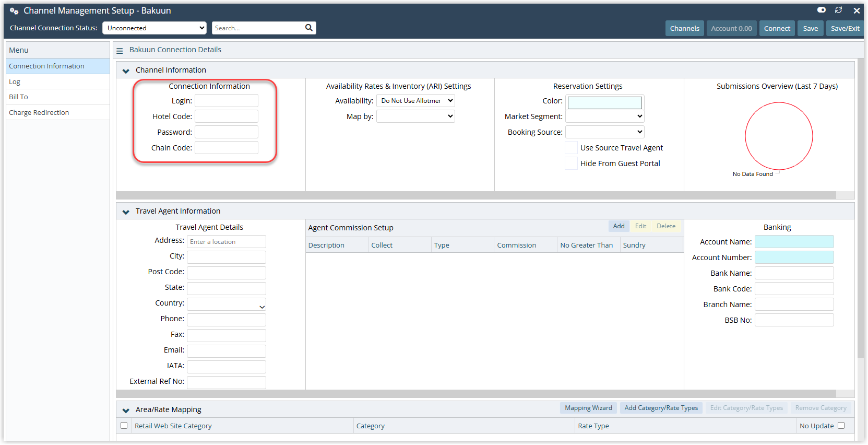Click the Email field
The image size is (868, 445).
(227, 352)
